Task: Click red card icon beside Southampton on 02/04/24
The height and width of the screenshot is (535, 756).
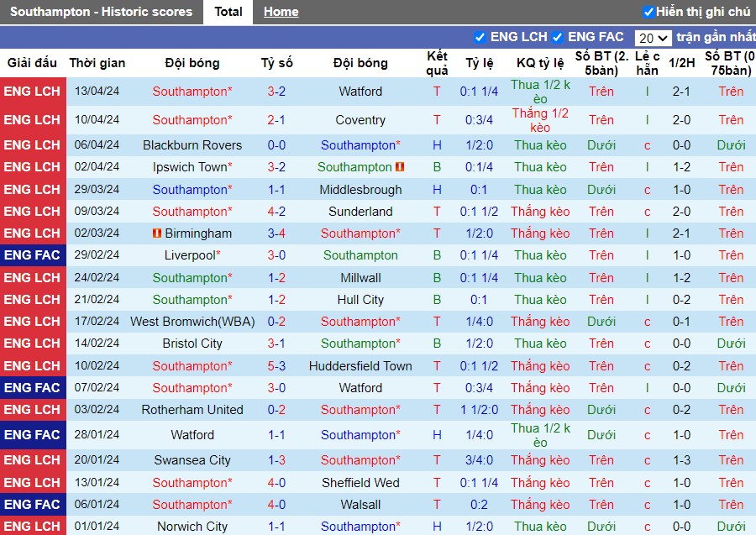Action: pos(400,167)
